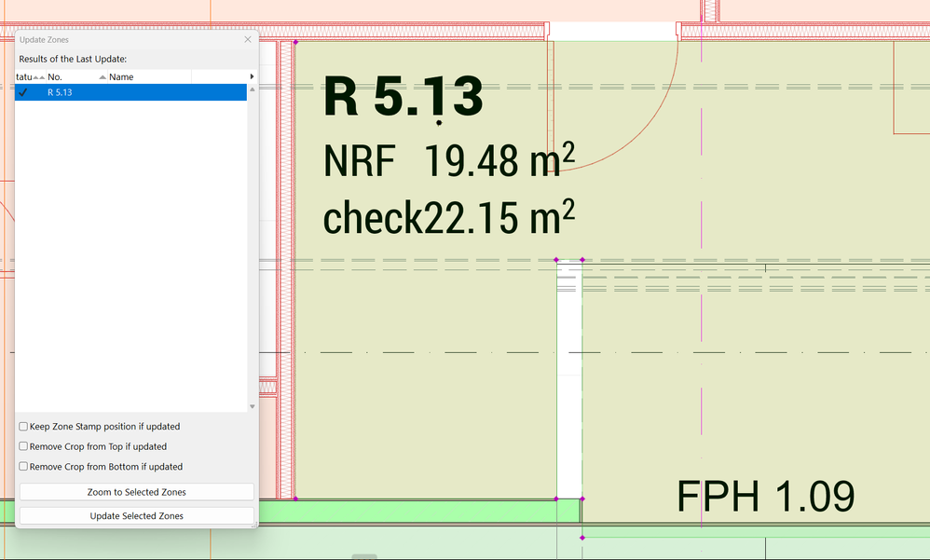Viewport: 930px width, 560px height.
Task: Close the Update Zones palette
Action: [x=247, y=39]
